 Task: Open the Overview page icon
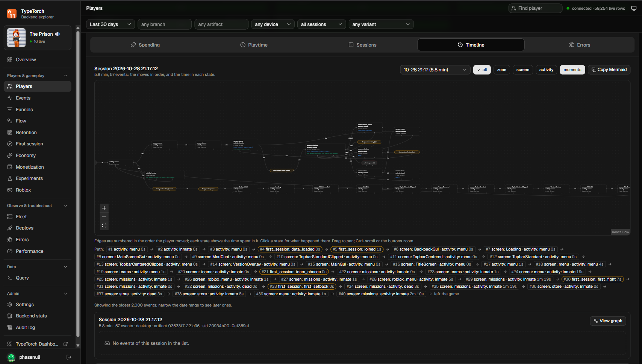[10, 60]
